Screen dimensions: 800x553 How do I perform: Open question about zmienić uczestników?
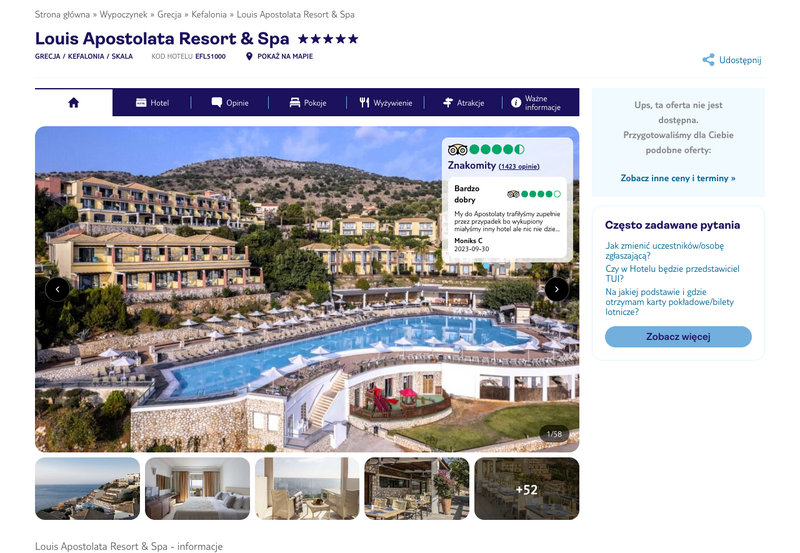(x=664, y=250)
